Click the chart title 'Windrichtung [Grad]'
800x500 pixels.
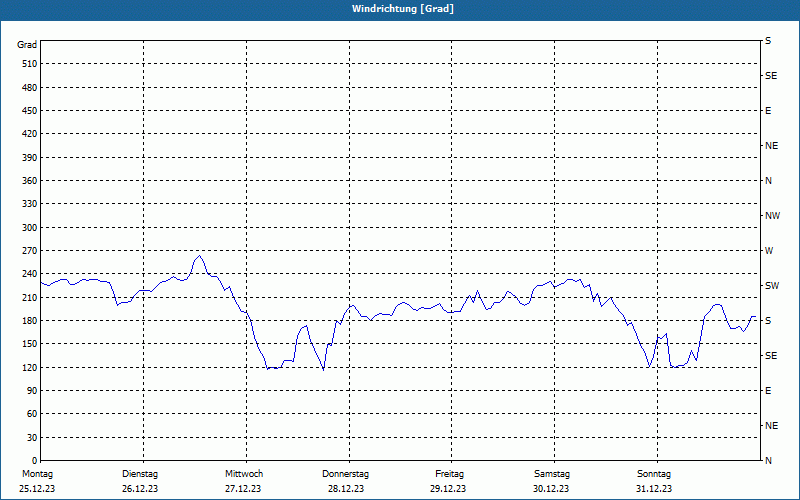point(403,9)
